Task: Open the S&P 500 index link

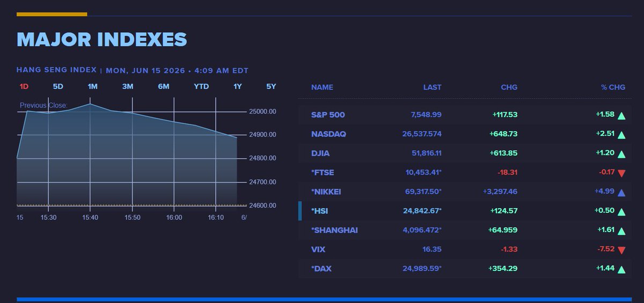Action: pyautogui.click(x=328, y=115)
